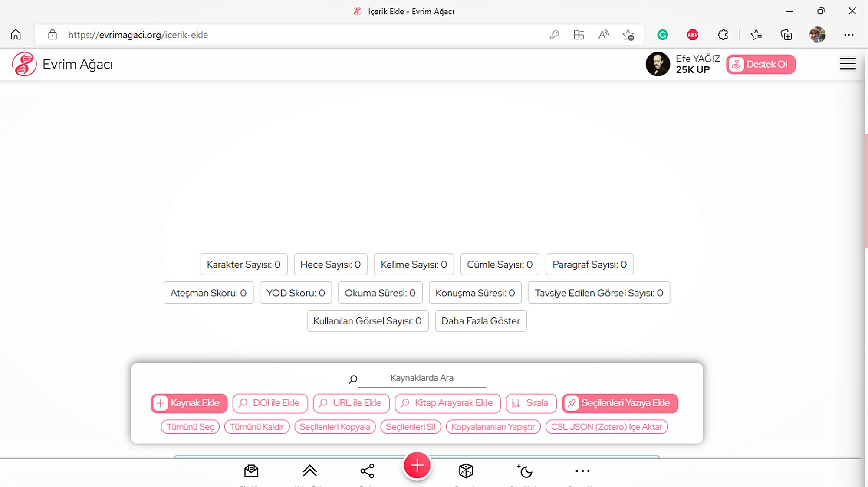Open Efe YAĞIZ profile avatar
868x487 pixels.
(x=658, y=64)
